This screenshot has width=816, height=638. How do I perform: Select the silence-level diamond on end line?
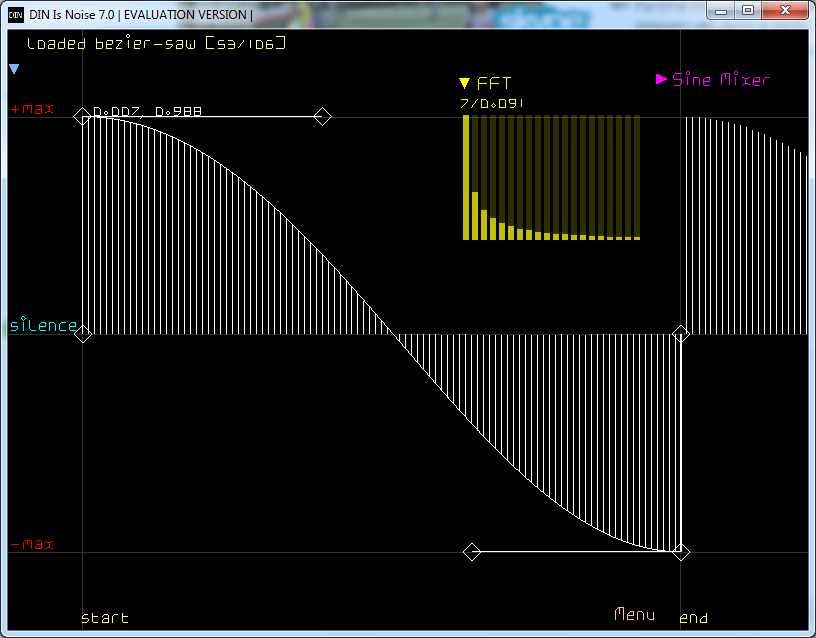coord(681,333)
